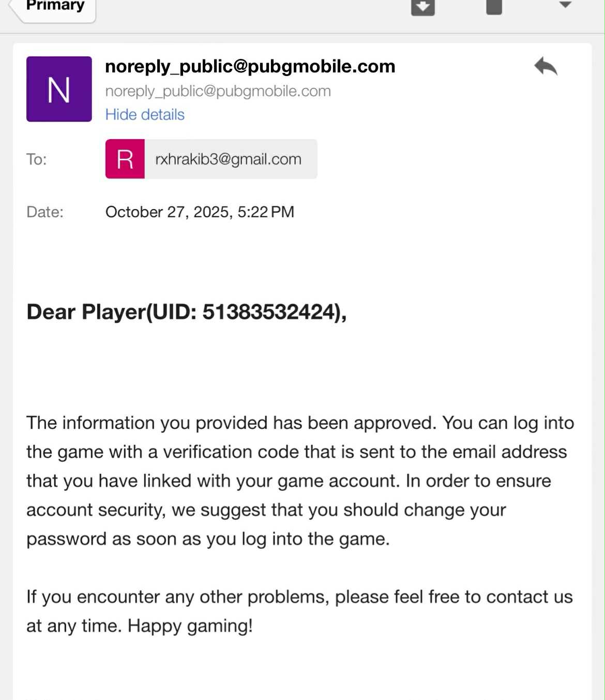Image resolution: width=605 pixels, height=700 pixels.
Task: Tap the pink R recipient avatar
Action: click(x=125, y=159)
